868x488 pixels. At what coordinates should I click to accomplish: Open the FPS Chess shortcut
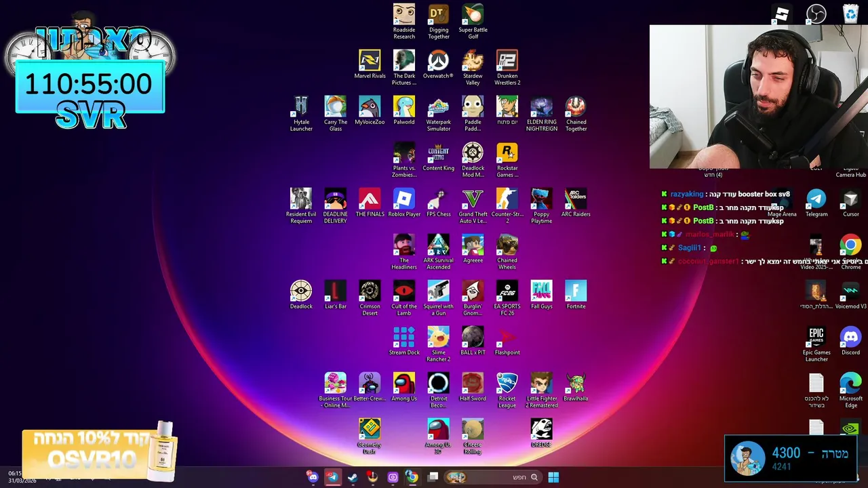click(x=438, y=203)
